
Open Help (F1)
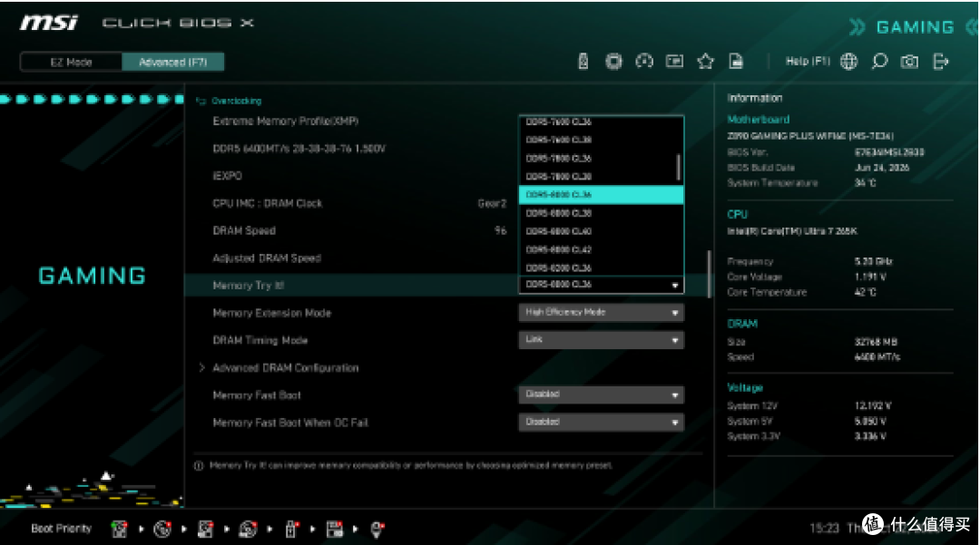(808, 61)
